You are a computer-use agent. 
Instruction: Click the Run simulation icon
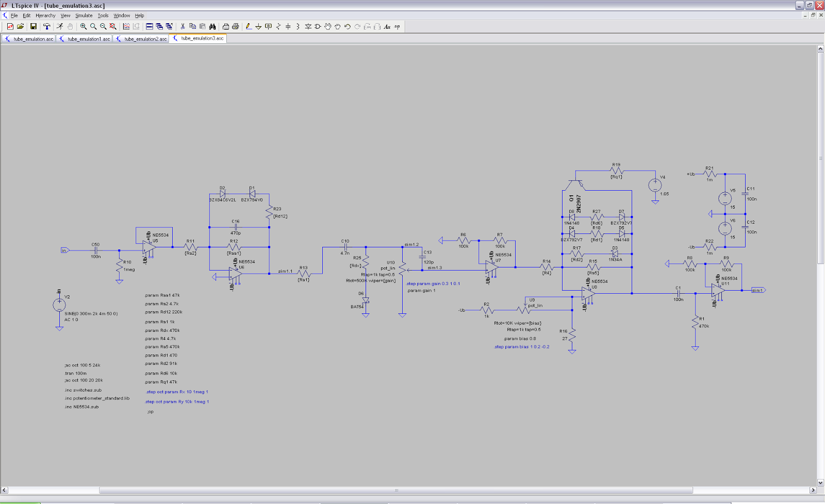60,26
